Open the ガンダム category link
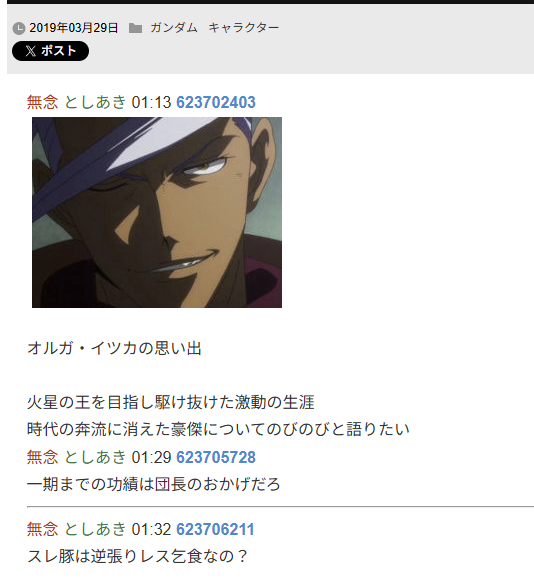This screenshot has width=534, height=578. (174, 28)
